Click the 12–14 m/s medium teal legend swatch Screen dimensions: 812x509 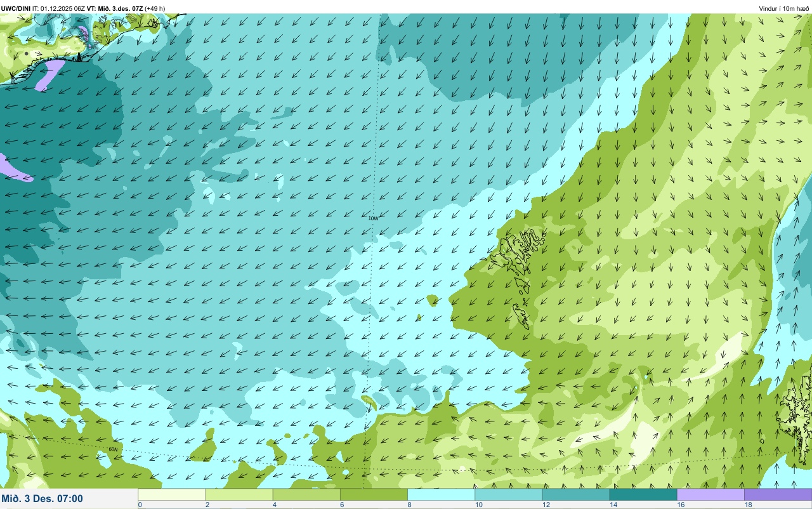click(575, 494)
